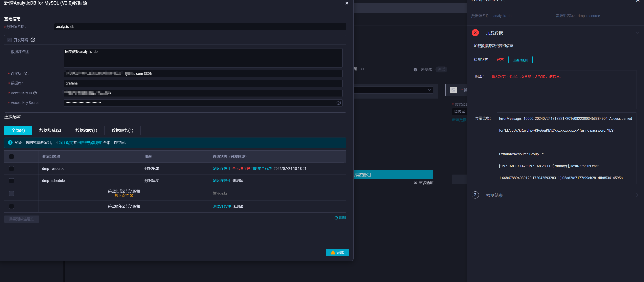Click the 暂不支持 help icon
This screenshot has height=282, width=644.
(131, 196)
